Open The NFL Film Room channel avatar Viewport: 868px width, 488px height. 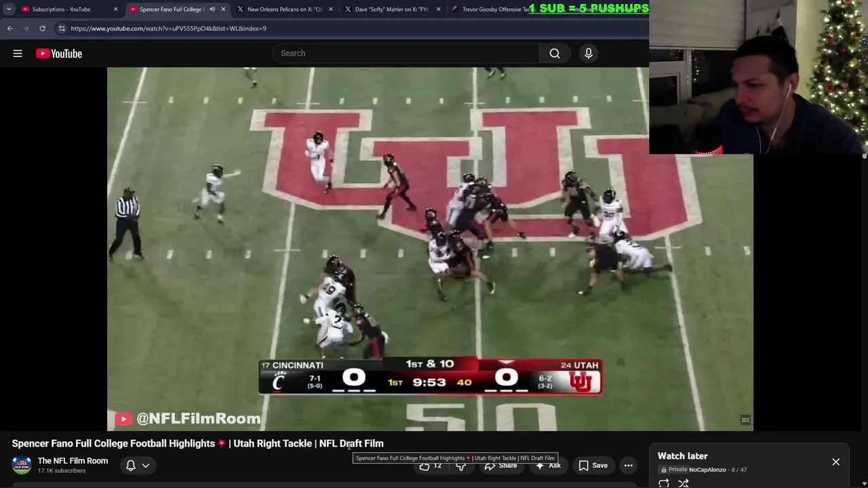22,465
